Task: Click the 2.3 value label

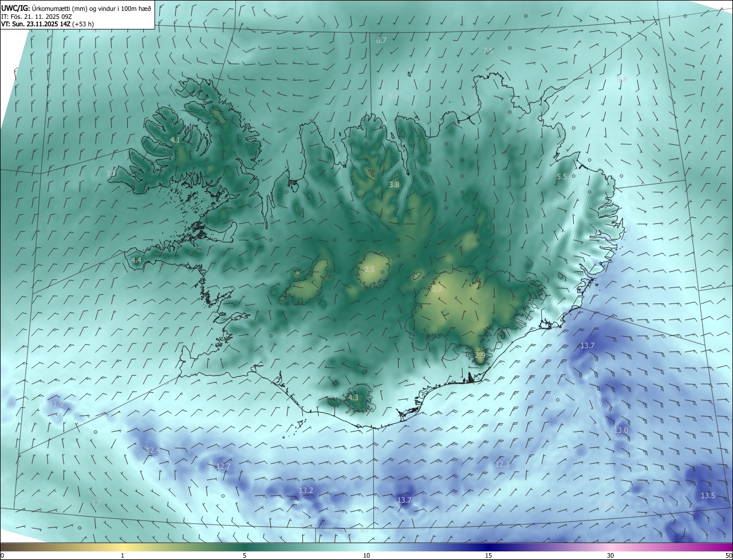Action: [437, 290]
